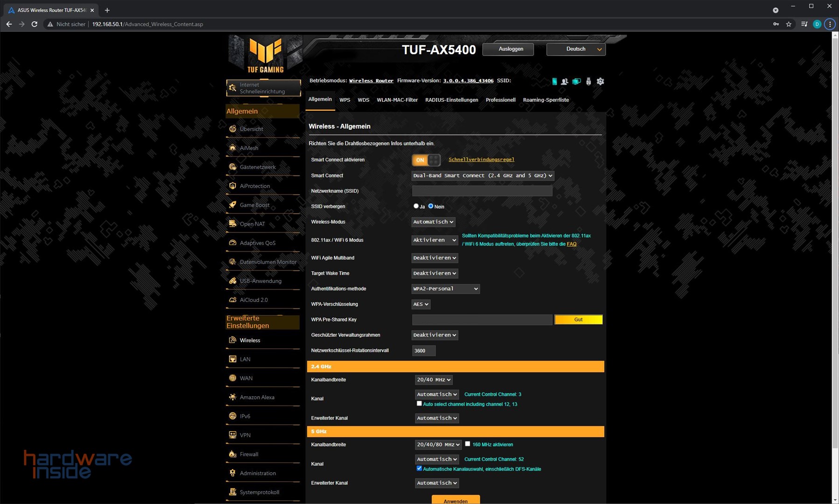Click the settings gear status icon
Screen dimensions: 839x504
pos(600,81)
